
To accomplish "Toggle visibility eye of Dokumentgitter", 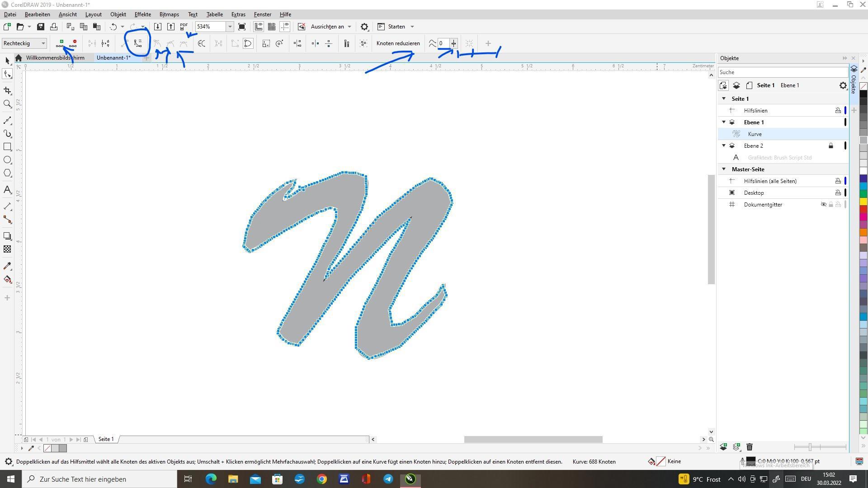I will pos(823,205).
